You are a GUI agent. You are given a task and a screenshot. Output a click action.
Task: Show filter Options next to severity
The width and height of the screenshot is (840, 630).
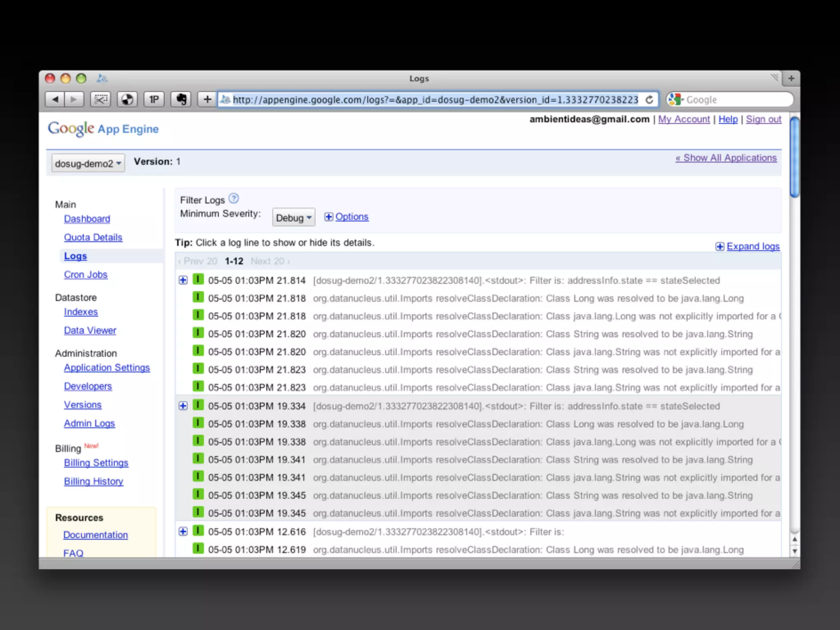[351, 217]
